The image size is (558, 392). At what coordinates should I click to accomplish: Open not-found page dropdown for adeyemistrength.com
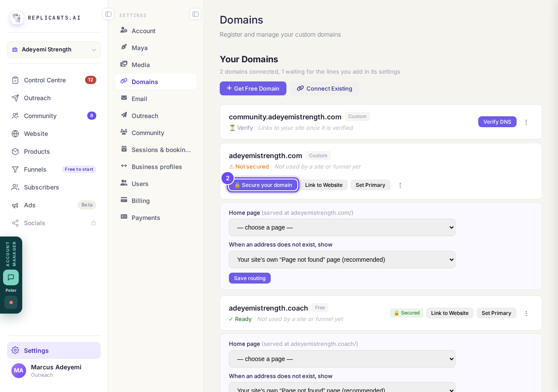(x=342, y=260)
